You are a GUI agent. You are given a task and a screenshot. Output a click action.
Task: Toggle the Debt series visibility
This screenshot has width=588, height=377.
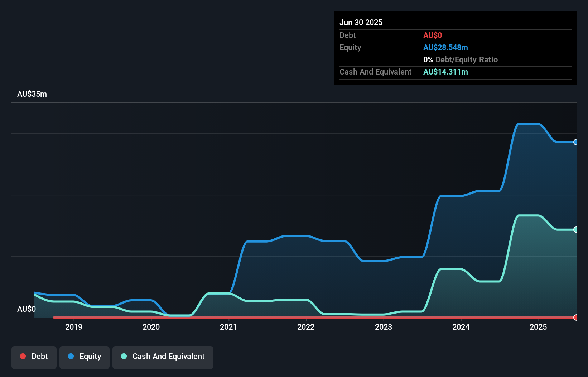[34, 356]
